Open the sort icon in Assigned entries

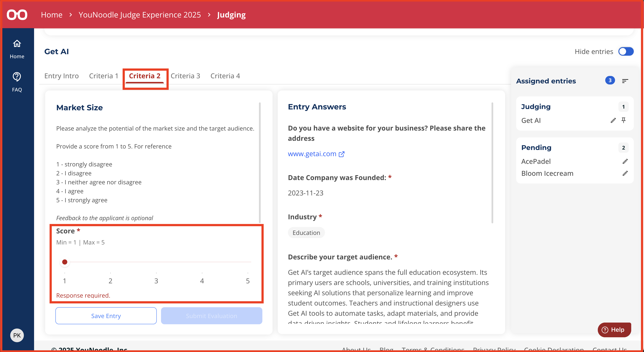[x=625, y=81]
